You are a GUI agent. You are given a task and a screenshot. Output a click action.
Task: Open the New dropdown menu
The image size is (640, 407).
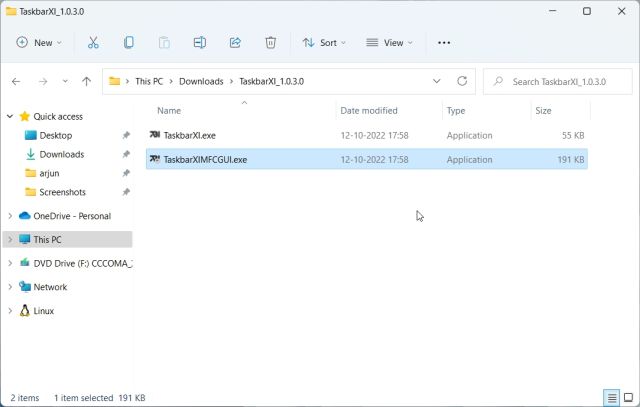pyautogui.click(x=39, y=43)
